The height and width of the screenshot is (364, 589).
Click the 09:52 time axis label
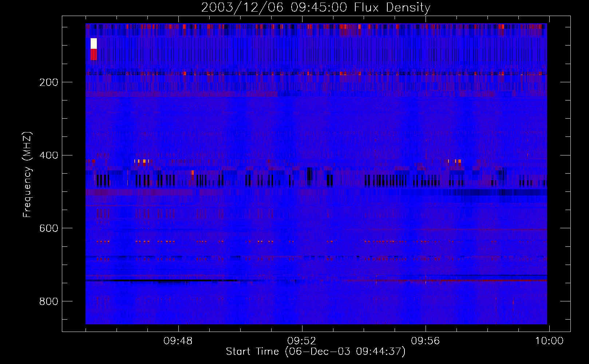click(302, 341)
